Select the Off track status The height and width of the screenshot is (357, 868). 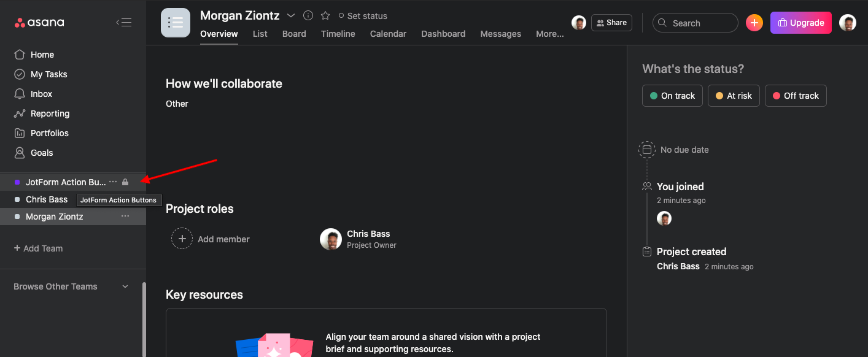[796, 96]
